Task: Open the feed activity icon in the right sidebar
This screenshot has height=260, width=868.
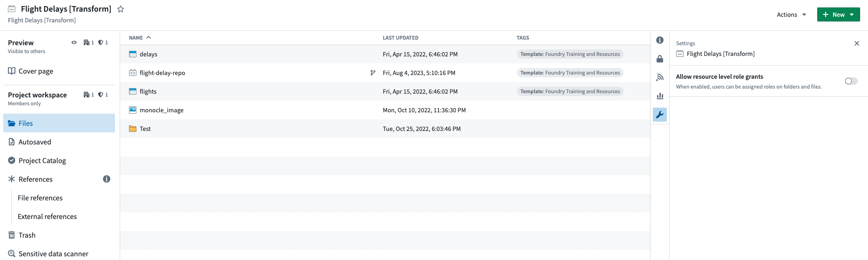Action: [660, 77]
